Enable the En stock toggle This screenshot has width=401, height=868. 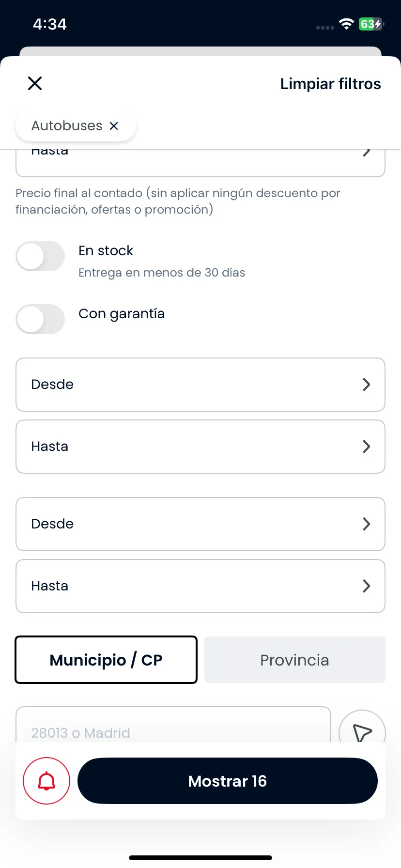click(x=40, y=256)
